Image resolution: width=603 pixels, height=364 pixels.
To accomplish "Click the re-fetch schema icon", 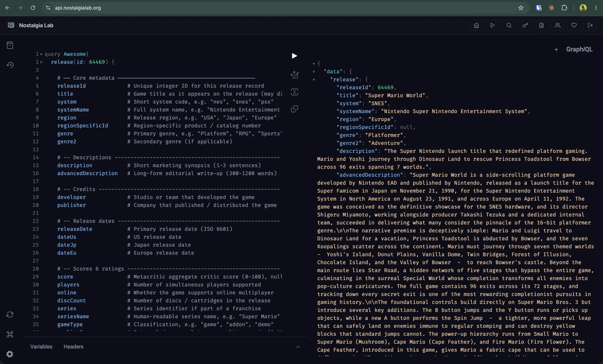I will pos(10,314).
